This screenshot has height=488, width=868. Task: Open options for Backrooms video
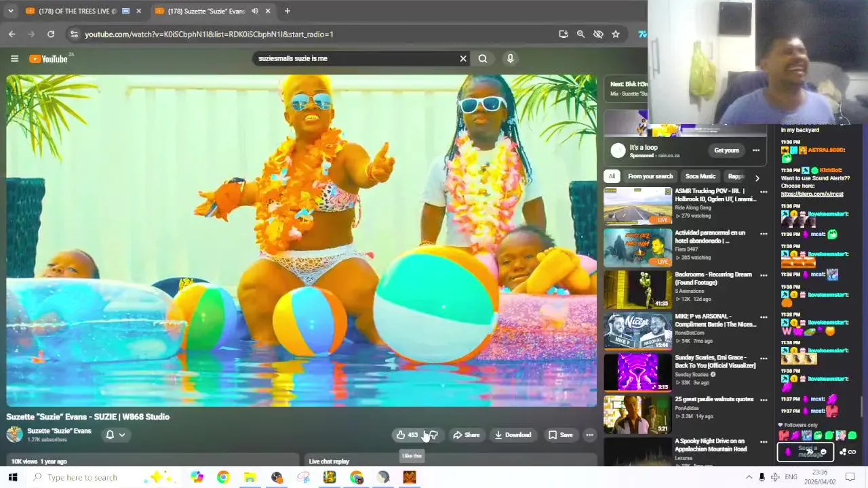764,276
